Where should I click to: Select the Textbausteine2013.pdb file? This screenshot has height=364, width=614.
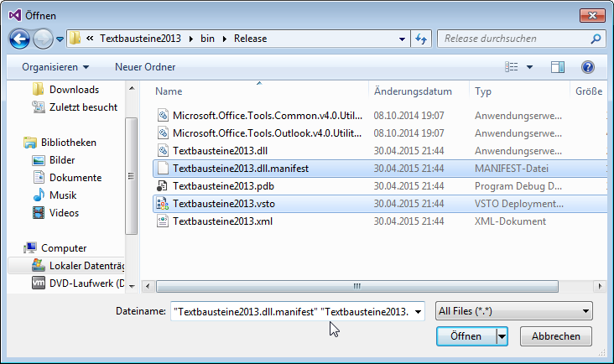223,186
